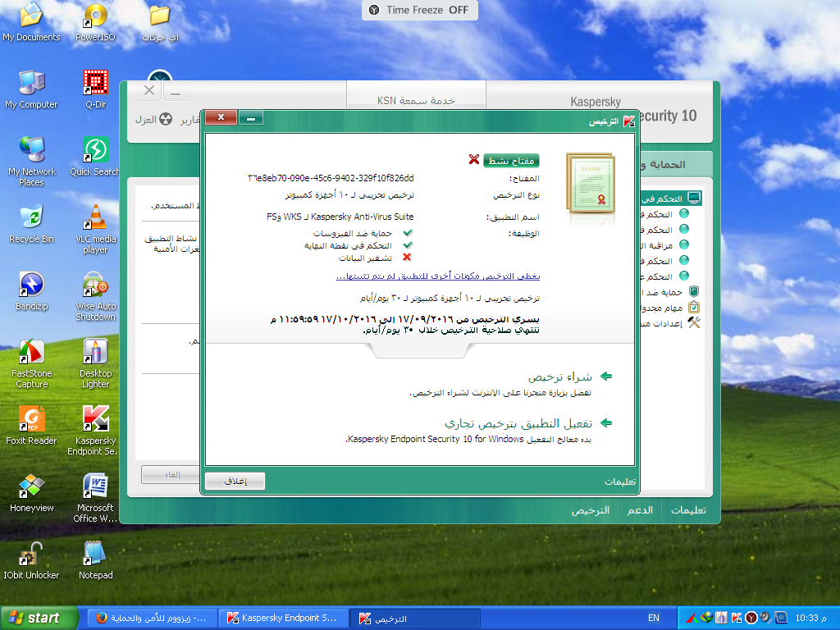Image resolution: width=840 pixels, height=630 pixels.
Task: Open PowerISO desktop shortcut
Action: click(95, 22)
